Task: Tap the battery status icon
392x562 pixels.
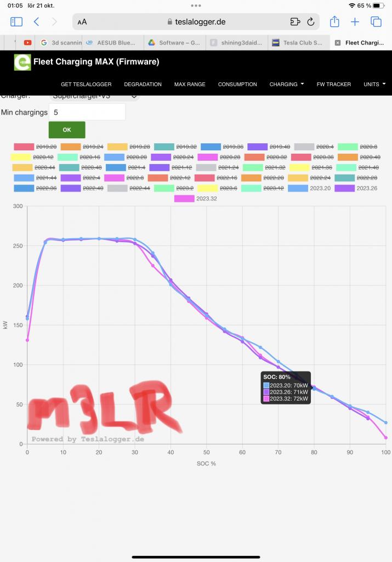Action: coord(378,5)
